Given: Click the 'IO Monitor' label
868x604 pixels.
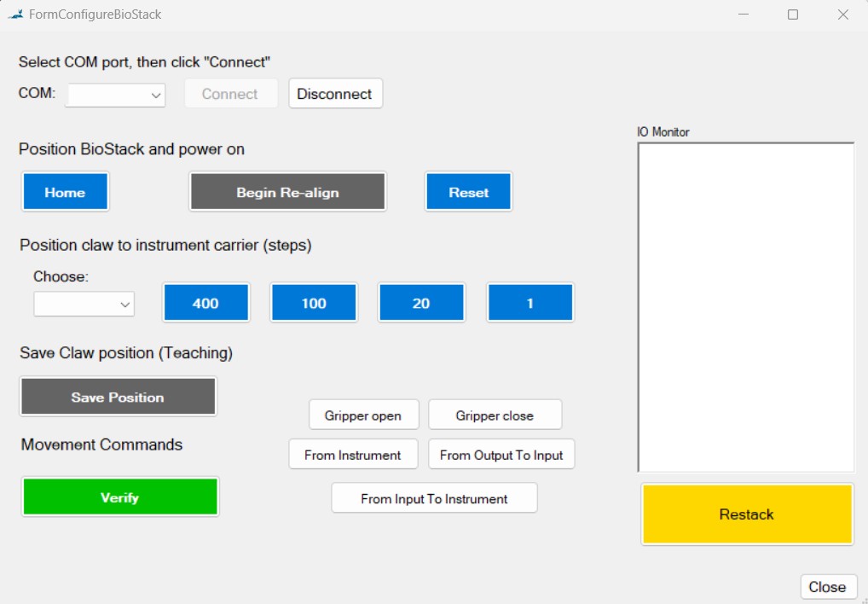Looking at the screenshot, I should 663,131.
